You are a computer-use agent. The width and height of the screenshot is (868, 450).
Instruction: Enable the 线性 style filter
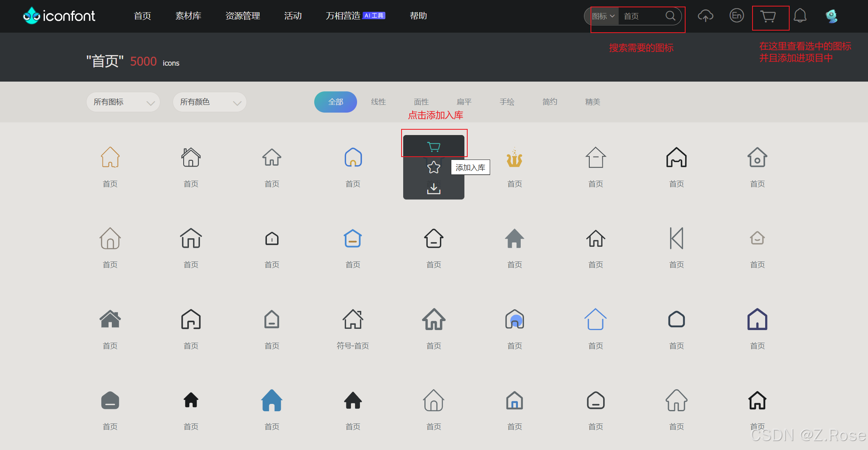coord(378,102)
